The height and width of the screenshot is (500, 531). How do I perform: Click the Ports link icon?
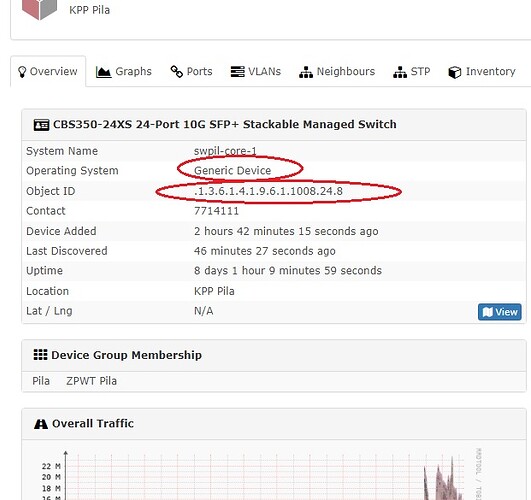(x=176, y=71)
